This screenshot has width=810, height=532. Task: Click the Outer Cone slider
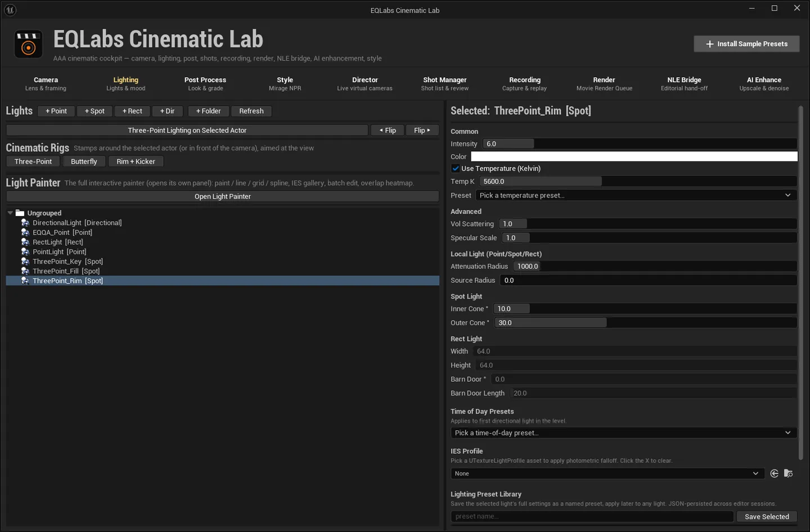coord(646,323)
